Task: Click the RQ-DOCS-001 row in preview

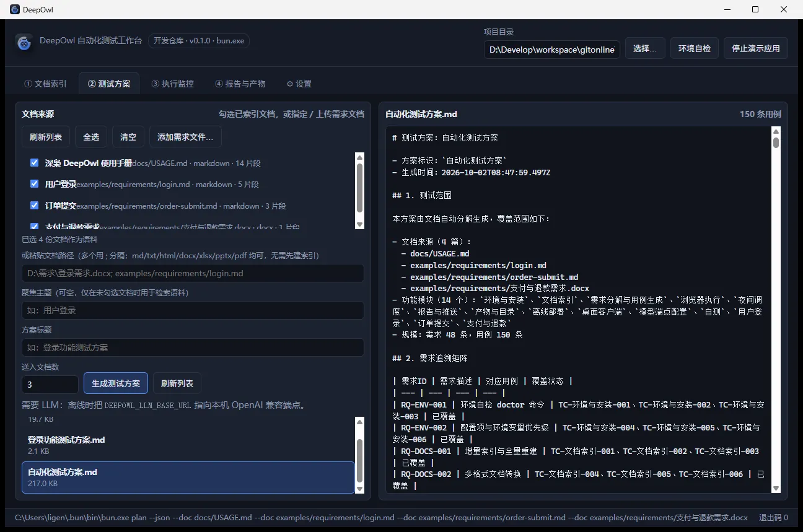Action: (576, 456)
